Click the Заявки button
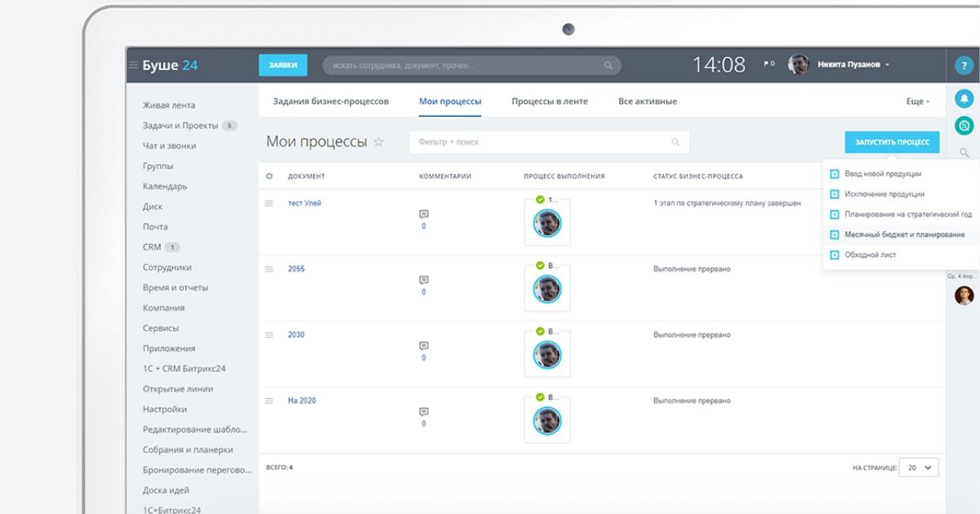Screen dimensions: 980x514 [x=283, y=65]
